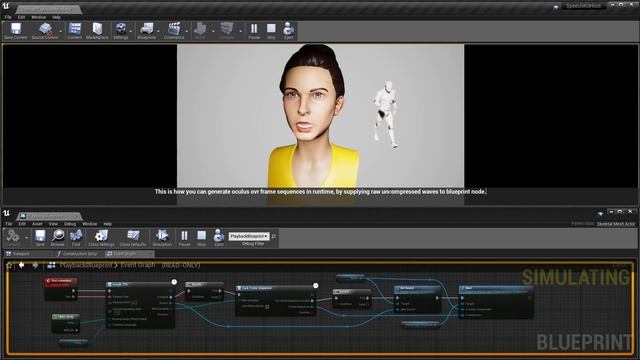Open the Asset menu in the blueprint editor
The height and width of the screenshot is (360, 640).
click(37, 224)
